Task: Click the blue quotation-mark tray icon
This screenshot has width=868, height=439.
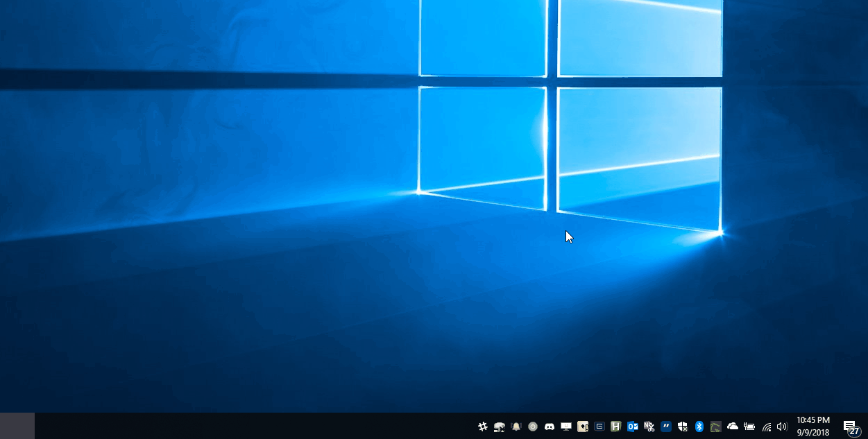Action: [x=666, y=427]
